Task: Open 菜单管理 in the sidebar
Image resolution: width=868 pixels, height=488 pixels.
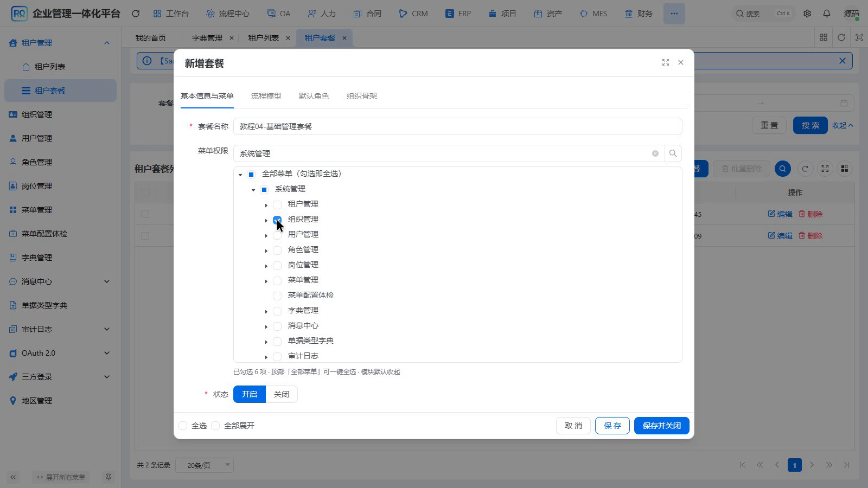Action: click(60, 210)
